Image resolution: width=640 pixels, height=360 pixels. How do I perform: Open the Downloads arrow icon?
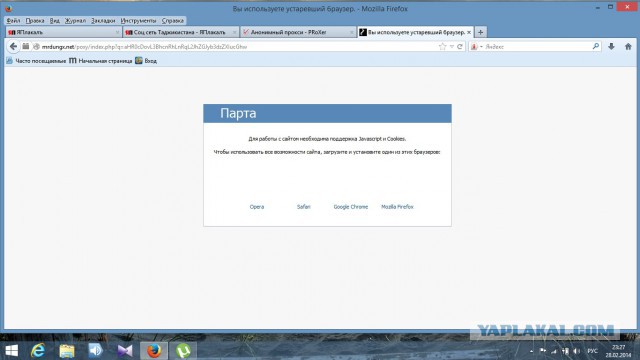(x=611, y=47)
